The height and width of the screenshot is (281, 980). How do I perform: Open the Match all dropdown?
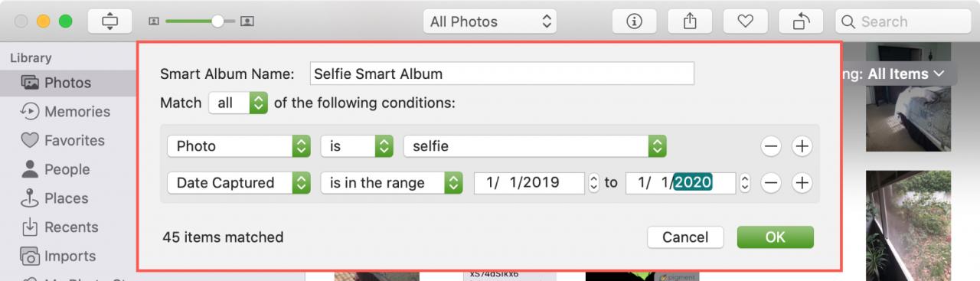[x=238, y=103]
